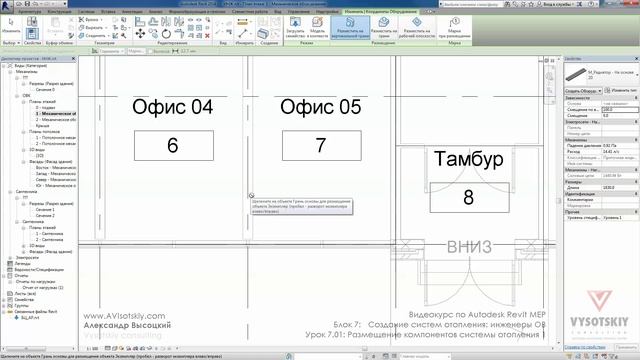This screenshot has width=640, height=360.
Task: Toggle the Выноска (Leader) checkbox in options bar
Action: tap(151, 51)
